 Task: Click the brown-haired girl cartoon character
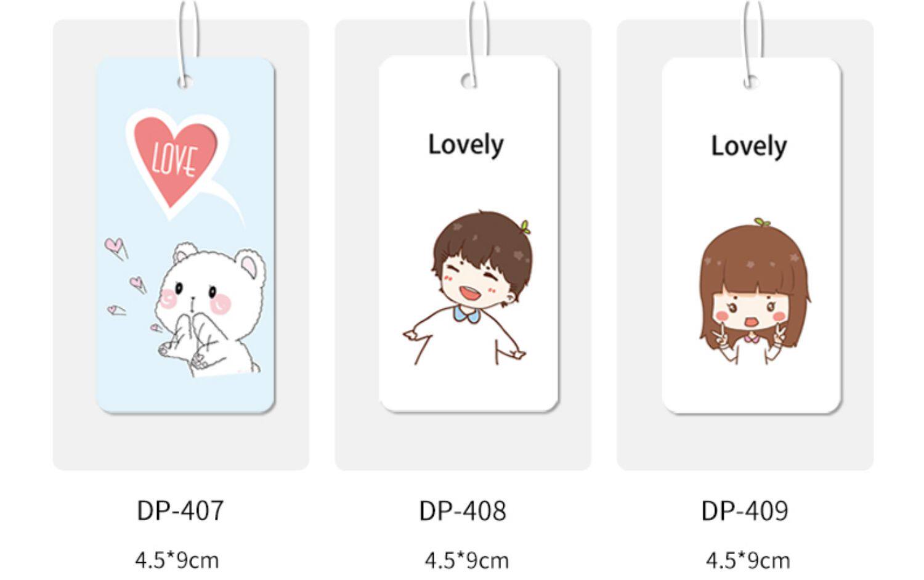pyautogui.click(x=755, y=290)
